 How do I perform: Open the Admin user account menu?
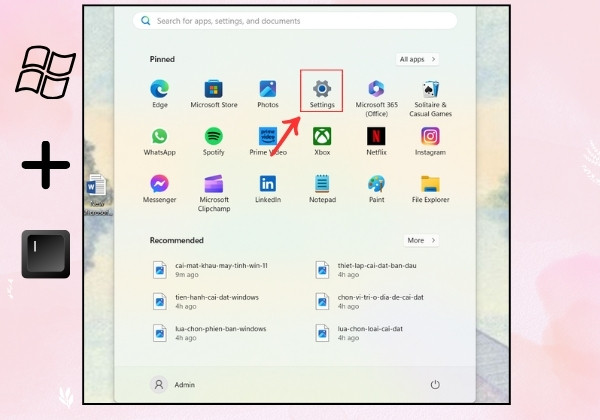[173, 384]
